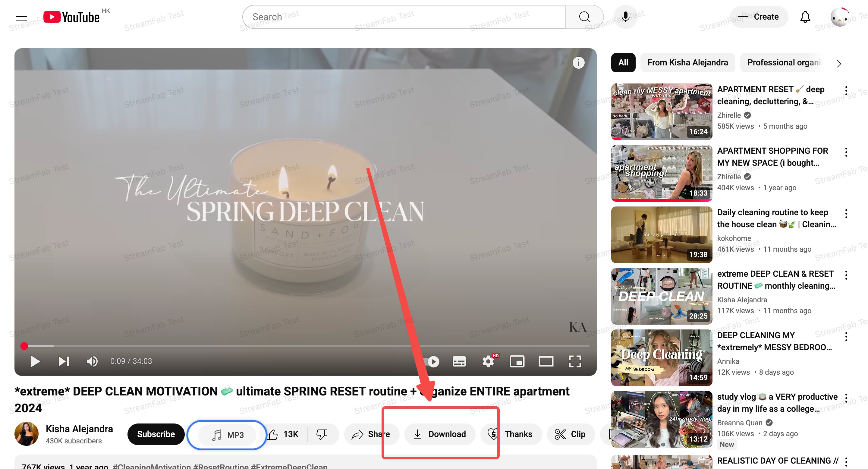The image size is (868, 469).
Task: Dislike this video
Action: (x=322, y=434)
